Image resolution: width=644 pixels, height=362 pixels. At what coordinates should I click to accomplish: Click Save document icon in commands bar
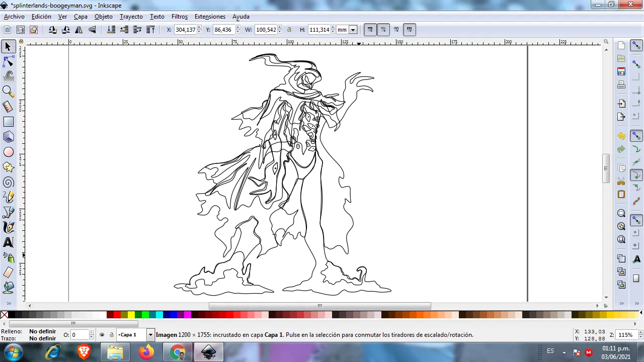pyautogui.click(x=621, y=71)
